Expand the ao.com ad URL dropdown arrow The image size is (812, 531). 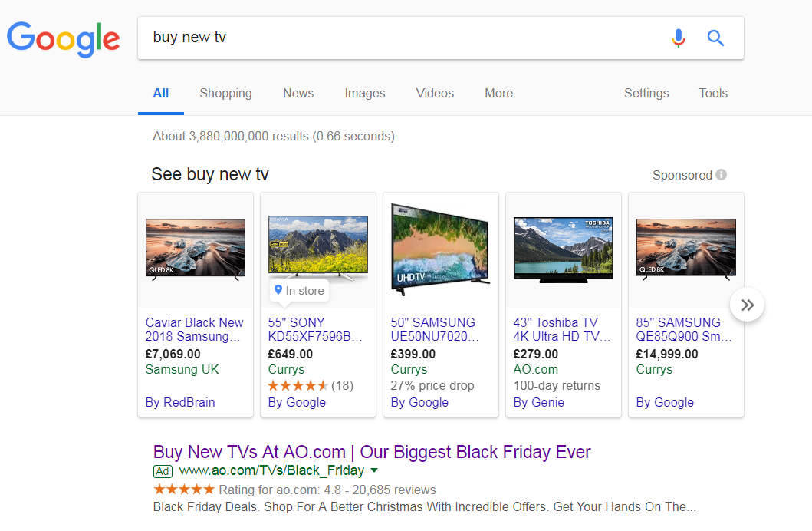pos(374,470)
